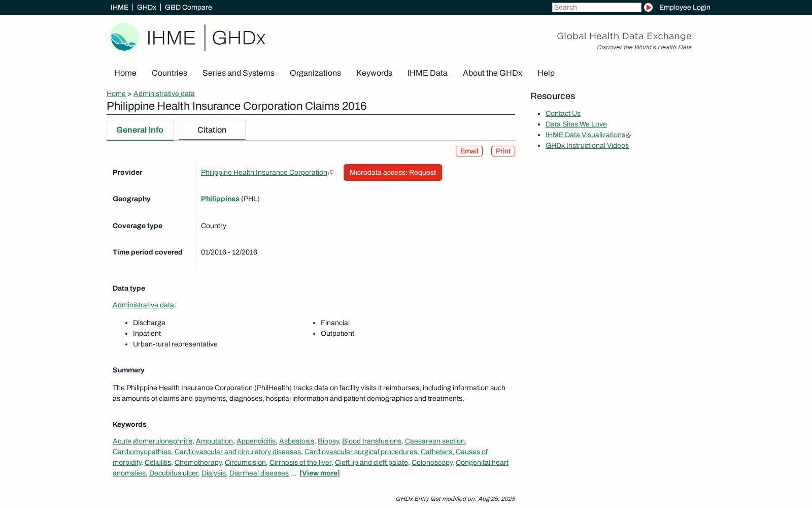
Task: Open the Catheters keyword
Action: [436, 452]
